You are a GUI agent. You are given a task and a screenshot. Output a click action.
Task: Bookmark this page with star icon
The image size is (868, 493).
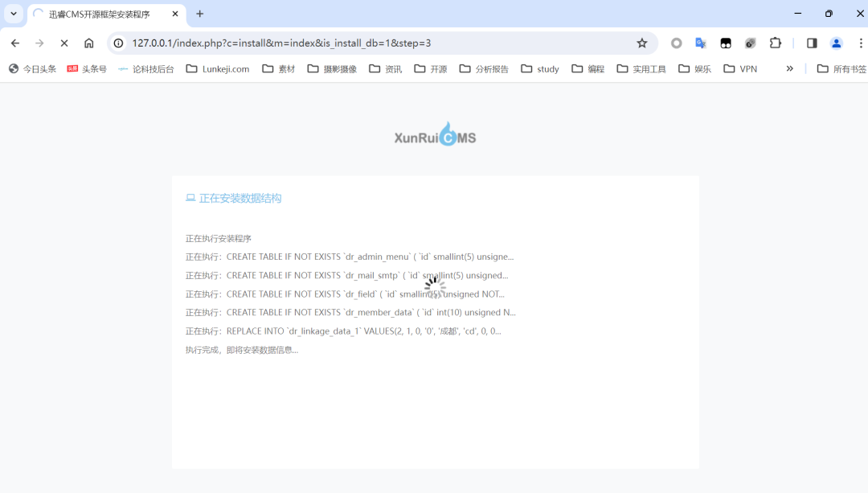[641, 43]
